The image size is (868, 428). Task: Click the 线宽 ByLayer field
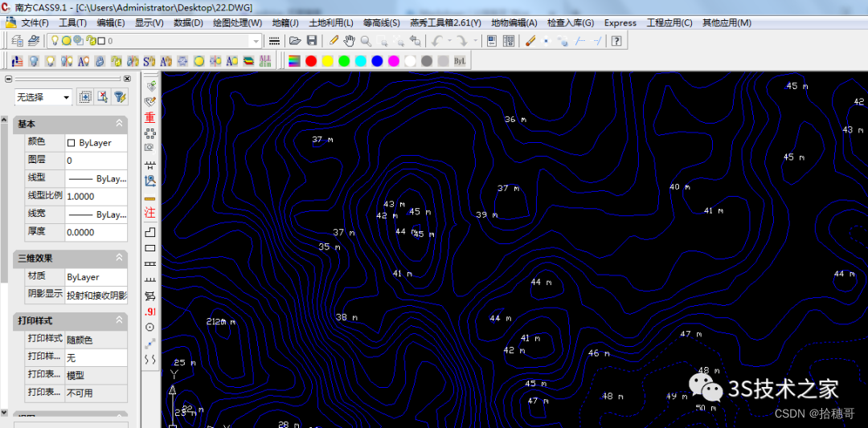pos(96,214)
